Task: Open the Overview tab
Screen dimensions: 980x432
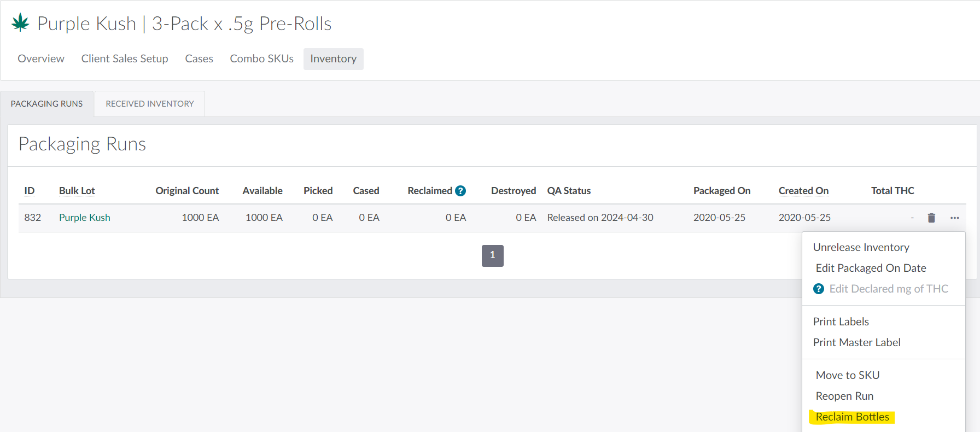Action: tap(41, 59)
